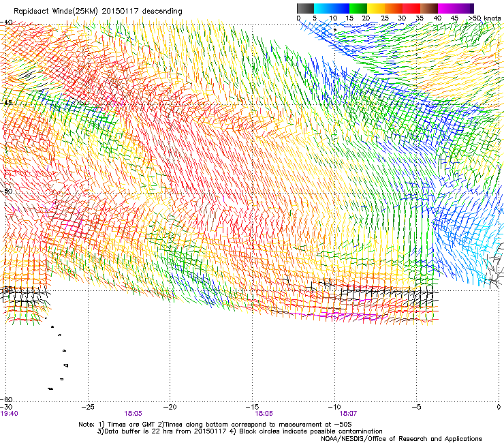Click the title 'Rapidsact Winds(25KM) 20150117 descending'
The image size is (504, 443).
coord(98,12)
